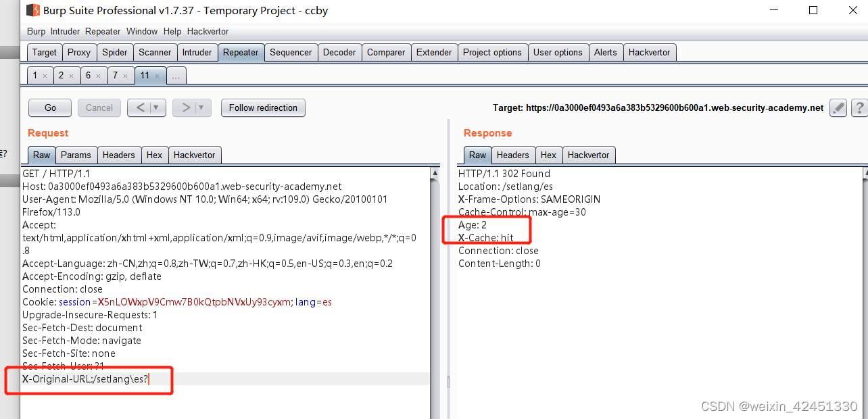
Task: Switch to the Decoder tab
Action: [x=339, y=53]
